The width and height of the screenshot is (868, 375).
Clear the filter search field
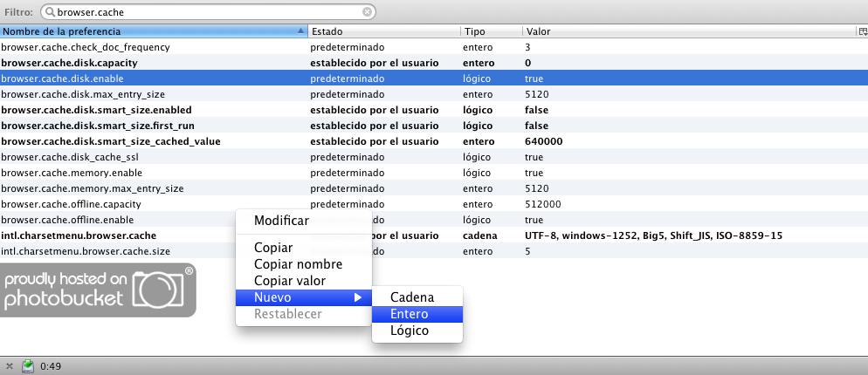tap(368, 12)
